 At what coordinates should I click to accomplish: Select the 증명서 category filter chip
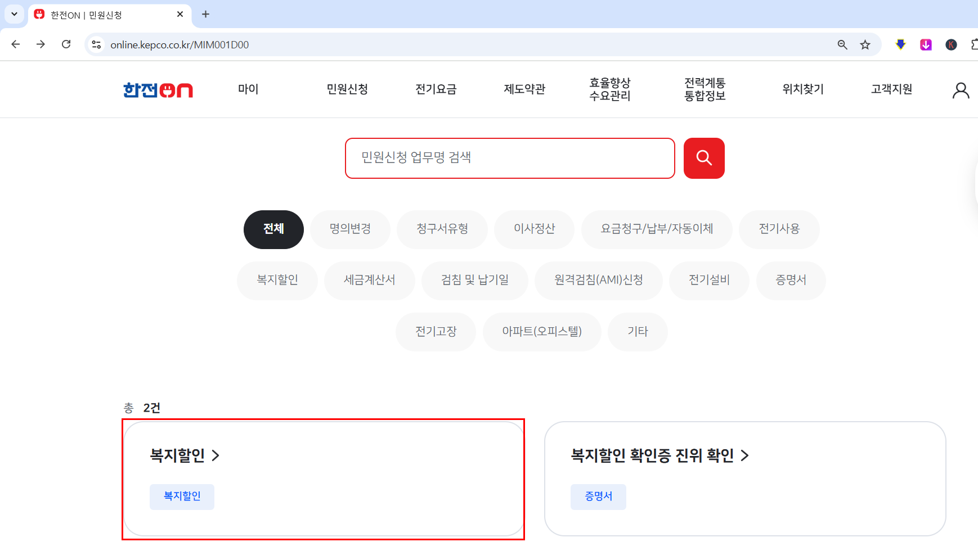pyautogui.click(x=791, y=281)
